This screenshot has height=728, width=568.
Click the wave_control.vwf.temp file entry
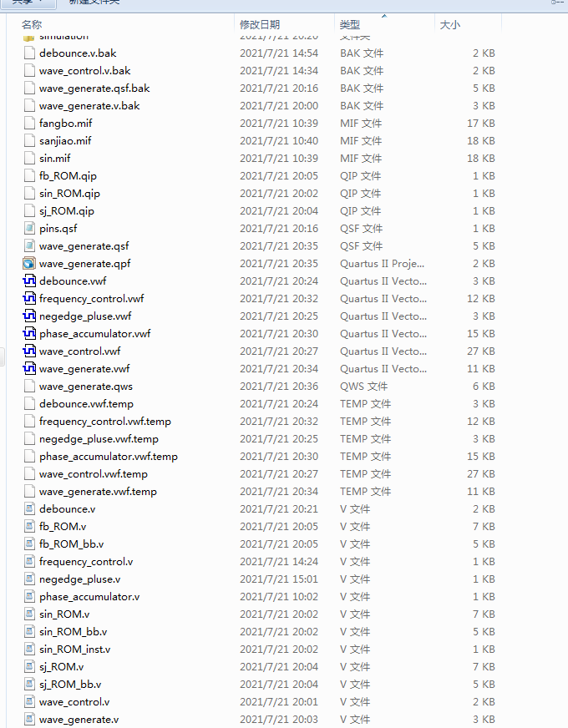tap(93, 474)
